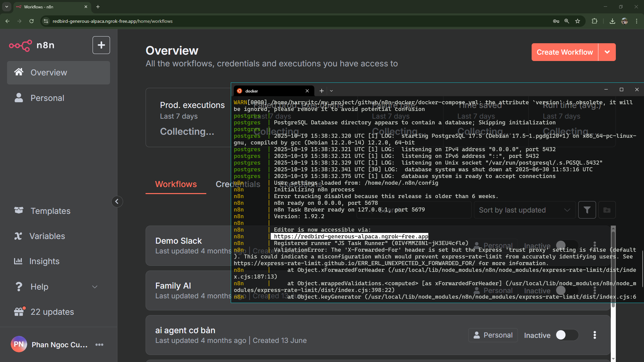Toggle ai agent cơ bản workflow active
Screen dimensions: 644x362
point(566,335)
